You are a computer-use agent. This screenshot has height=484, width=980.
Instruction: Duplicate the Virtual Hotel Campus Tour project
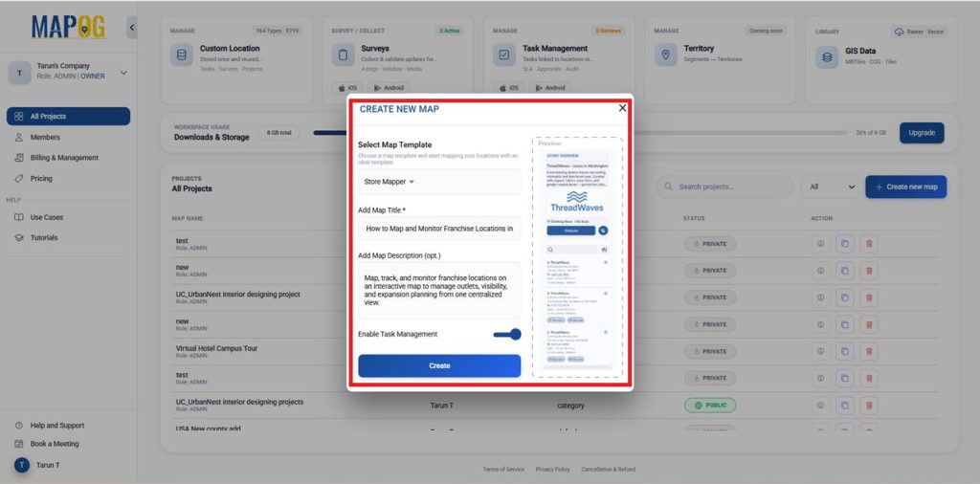[x=844, y=351]
